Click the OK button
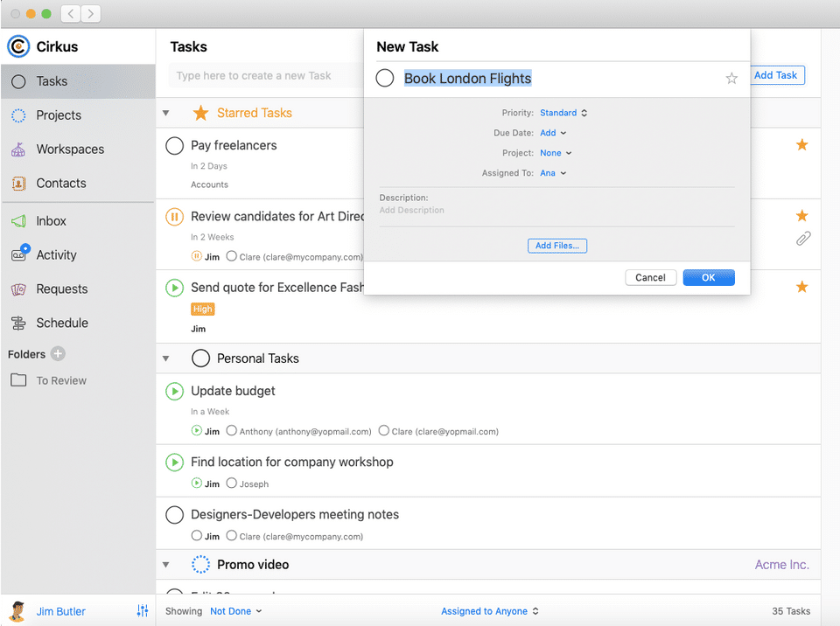The height and width of the screenshot is (626, 840). [708, 277]
